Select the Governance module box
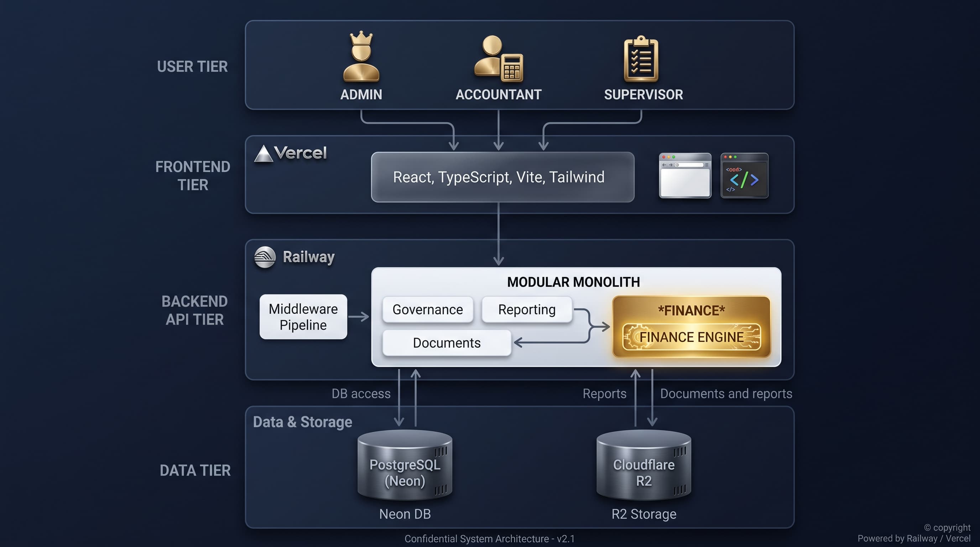This screenshot has width=980, height=547. point(428,309)
